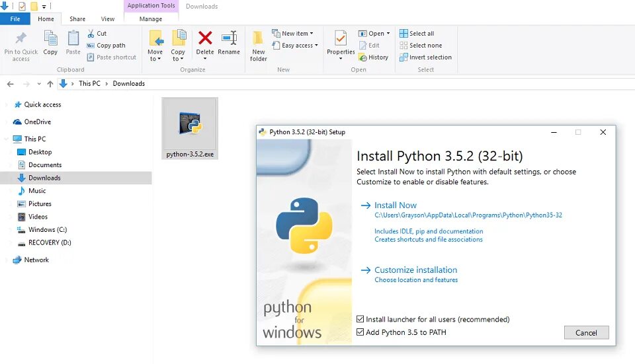The image size is (635, 364).
Task: Click Application Tools contextual tab header
Action: (x=151, y=6)
